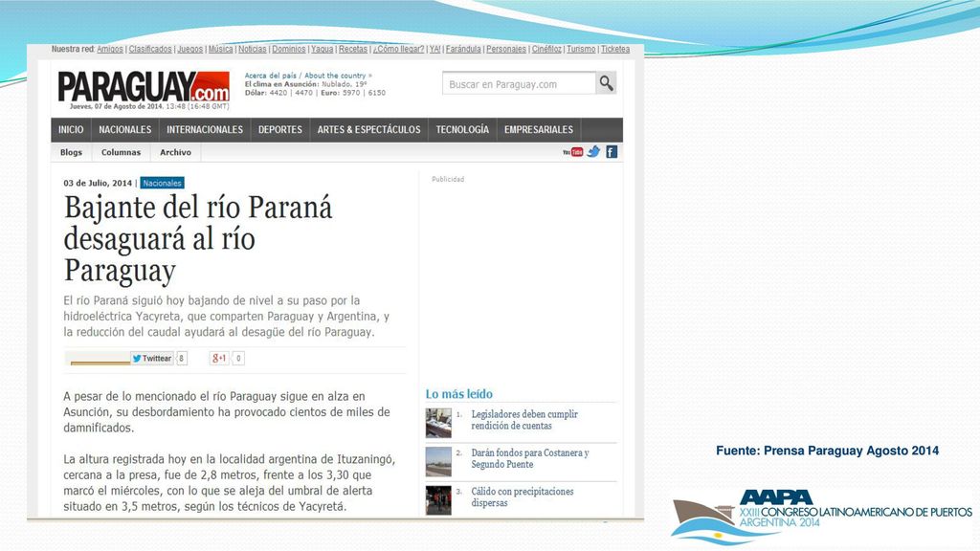This screenshot has width=980, height=551.
Task: Open the Dominios network link
Action: [x=289, y=49]
